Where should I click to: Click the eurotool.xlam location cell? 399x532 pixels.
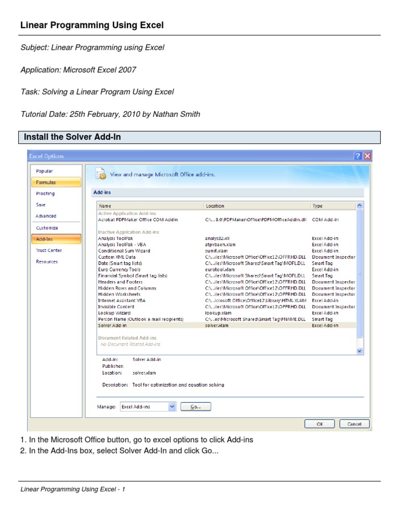point(220,270)
